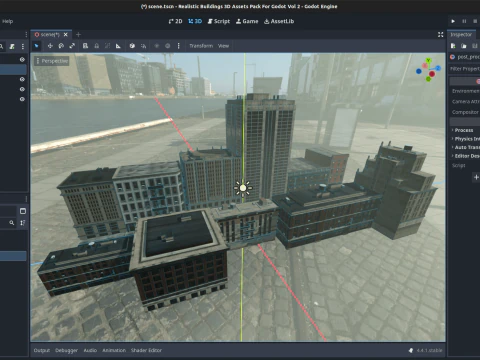This screenshot has width=480, height=360.
Task: Toggle visibility of last scene tree node
Action: pos(22,99)
